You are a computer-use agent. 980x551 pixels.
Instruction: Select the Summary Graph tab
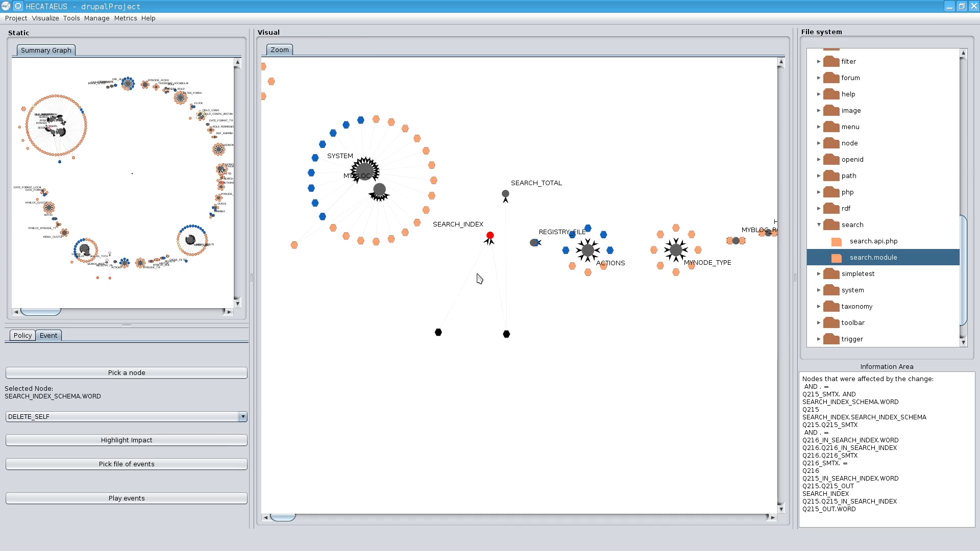pyautogui.click(x=46, y=50)
